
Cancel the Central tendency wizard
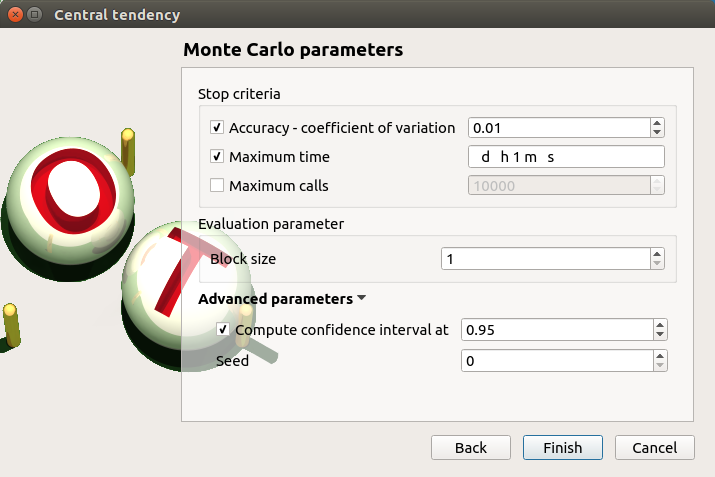pyautogui.click(x=655, y=448)
